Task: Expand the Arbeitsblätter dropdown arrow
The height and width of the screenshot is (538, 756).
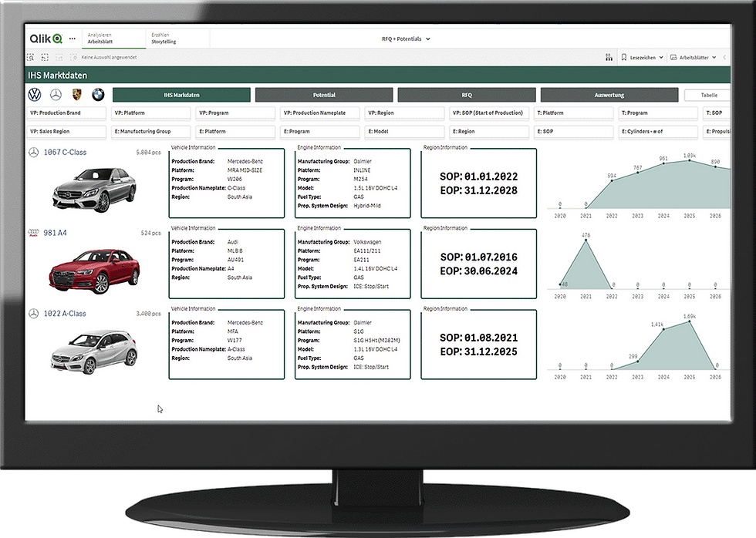Action: (x=714, y=57)
